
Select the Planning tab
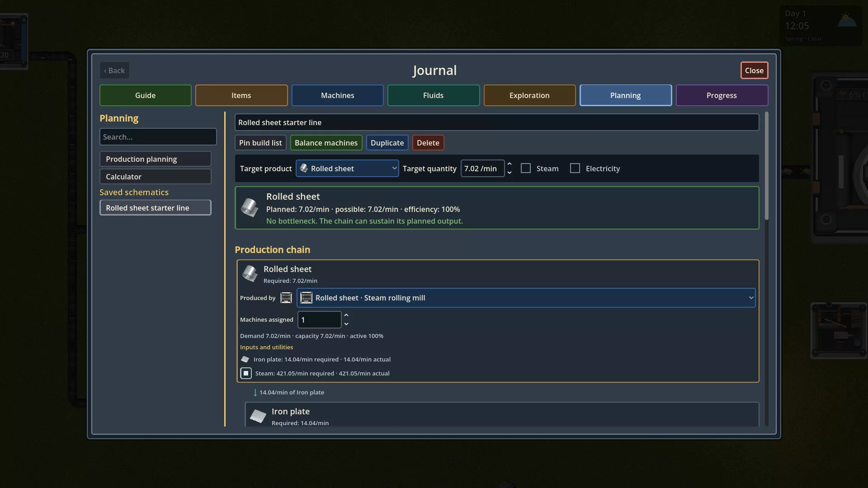(x=626, y=95)
